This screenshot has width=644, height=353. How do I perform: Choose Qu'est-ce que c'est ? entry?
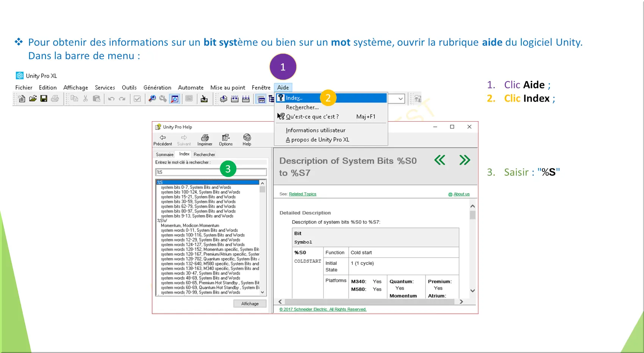(331, 117)
